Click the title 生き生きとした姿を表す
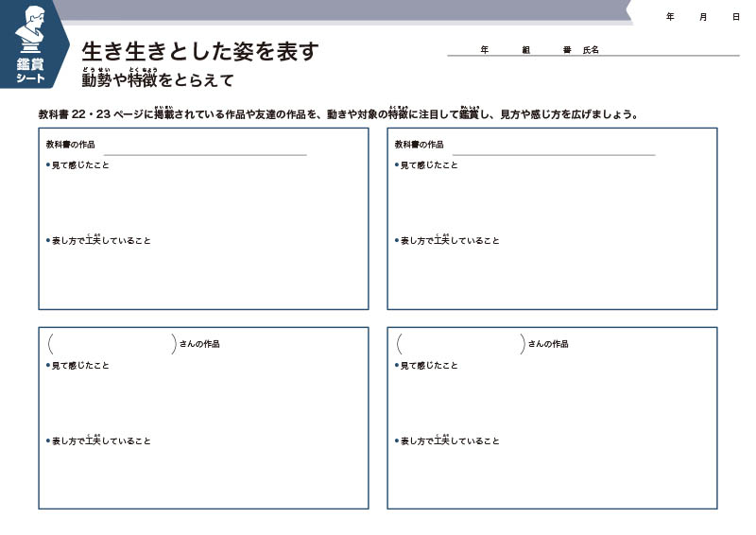Screen dimensions: 756x535 click(x=200, y=51)
